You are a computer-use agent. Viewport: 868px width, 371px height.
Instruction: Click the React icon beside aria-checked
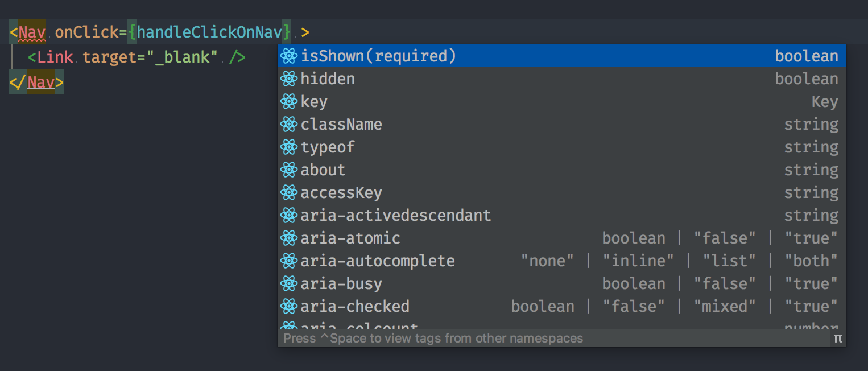tap(290, 306)
